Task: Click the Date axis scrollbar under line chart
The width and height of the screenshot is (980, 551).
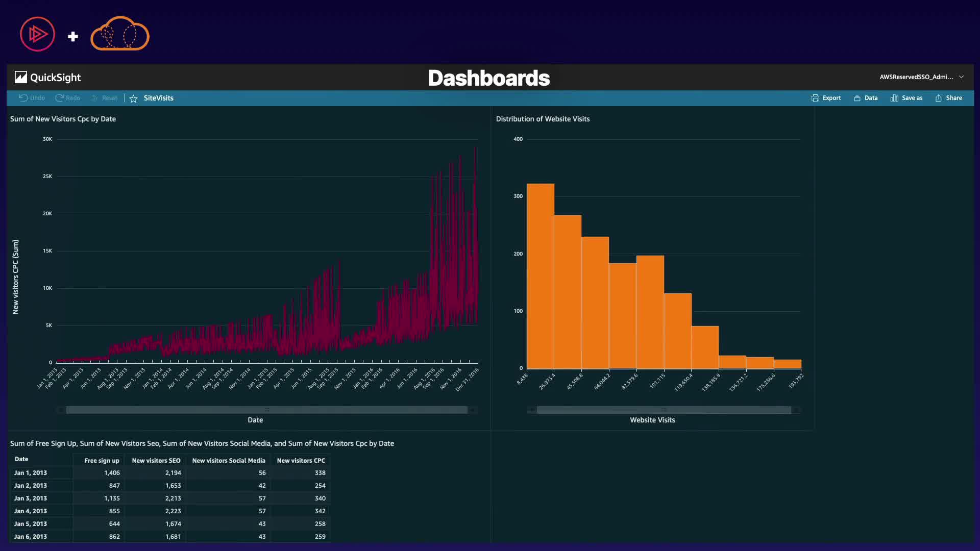Action: 266,410
